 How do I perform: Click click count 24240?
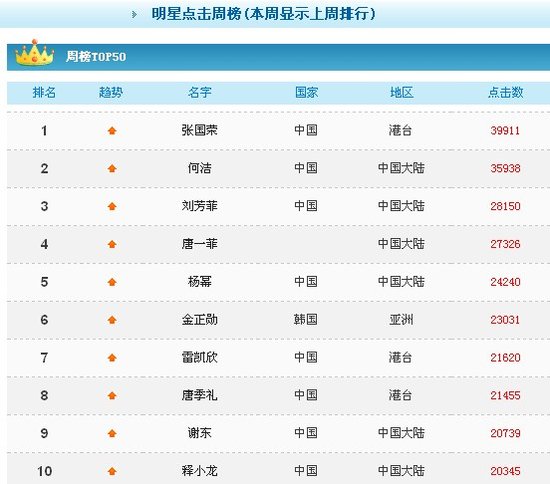(505, 282)
